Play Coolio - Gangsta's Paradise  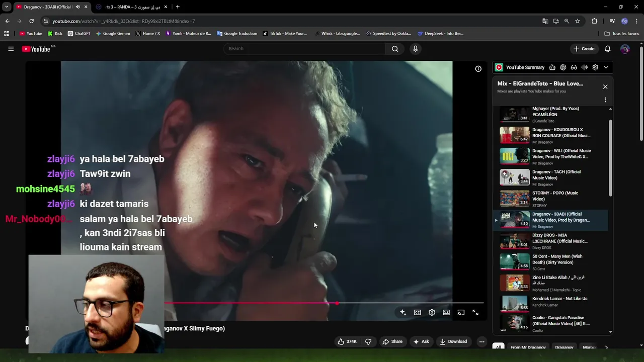[x=550, y=324]
